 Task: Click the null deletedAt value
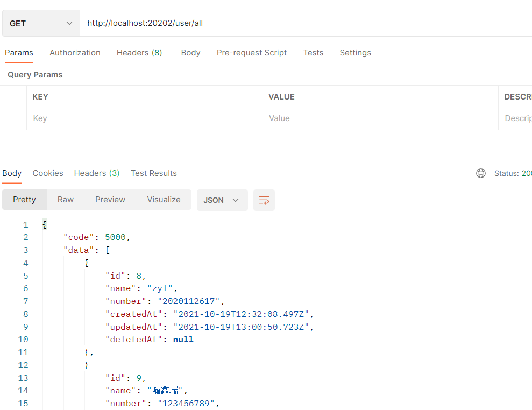tap(183, 340)
